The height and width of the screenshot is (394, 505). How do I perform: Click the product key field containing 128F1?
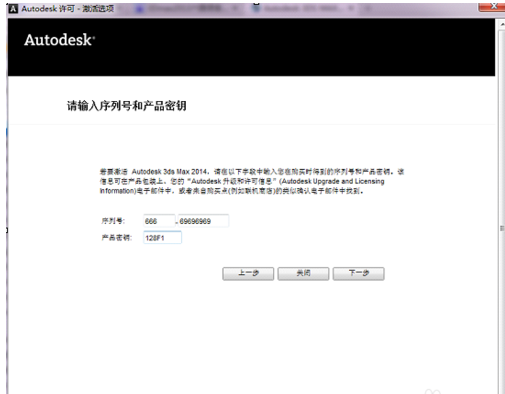[162, 238]
